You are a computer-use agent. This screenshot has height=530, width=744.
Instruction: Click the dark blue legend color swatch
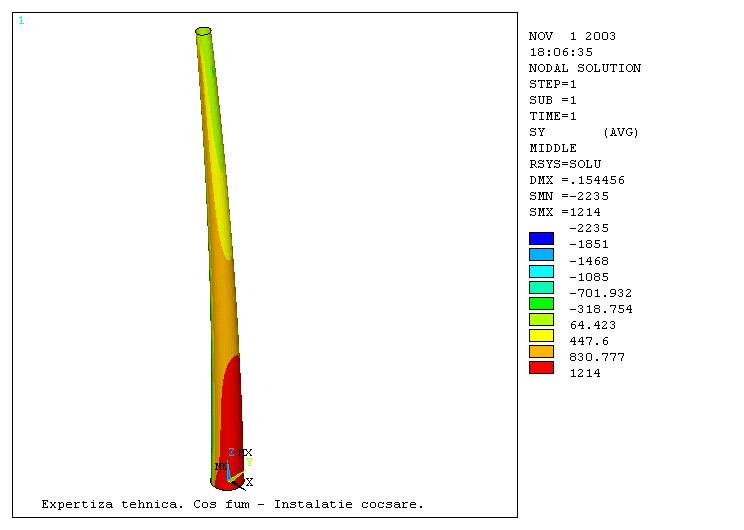point(541,238)
